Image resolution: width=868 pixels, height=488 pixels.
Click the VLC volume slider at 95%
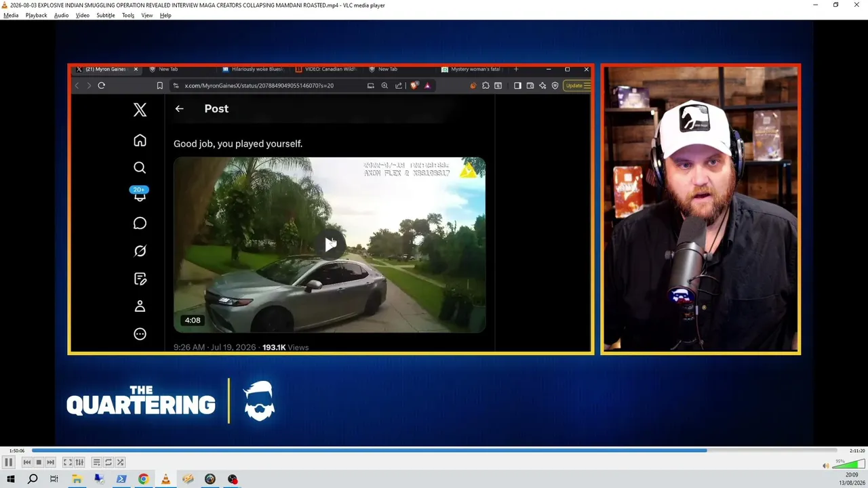(x=848, y=464)
